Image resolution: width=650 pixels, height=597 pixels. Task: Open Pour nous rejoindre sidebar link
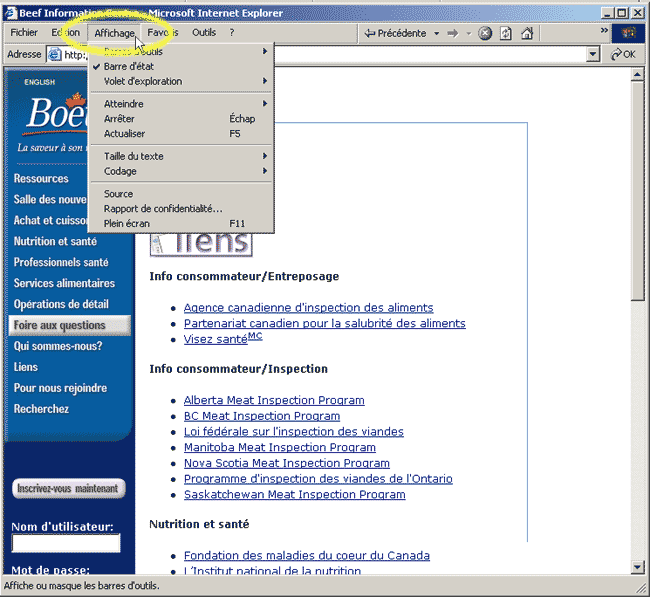coord(61,388)
